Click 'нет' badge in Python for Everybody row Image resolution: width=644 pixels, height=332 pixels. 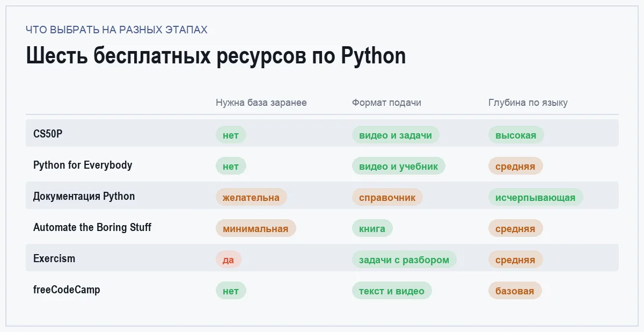(231, 167)
